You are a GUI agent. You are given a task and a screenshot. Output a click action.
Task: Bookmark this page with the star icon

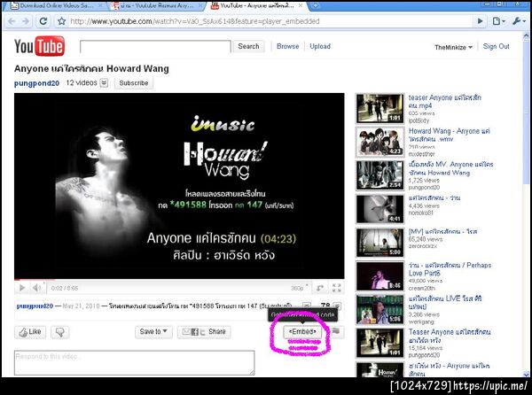click(x=61, y=21)
